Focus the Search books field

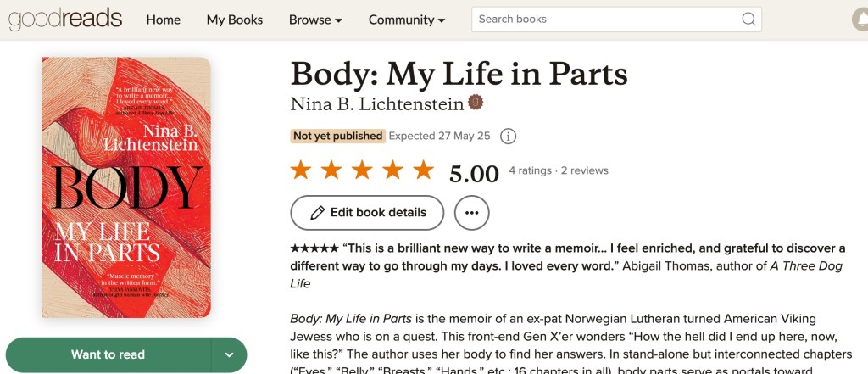point(605,20)
